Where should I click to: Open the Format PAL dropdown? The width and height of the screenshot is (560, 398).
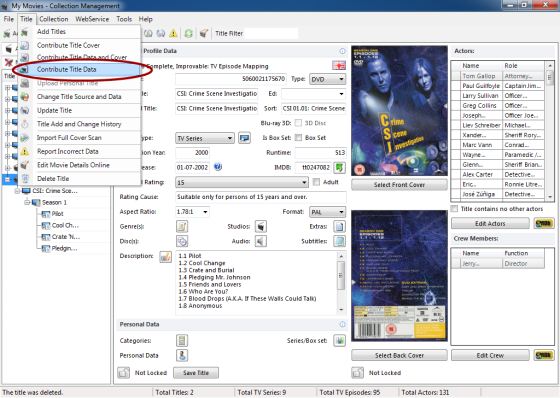[x=328, y=212]
